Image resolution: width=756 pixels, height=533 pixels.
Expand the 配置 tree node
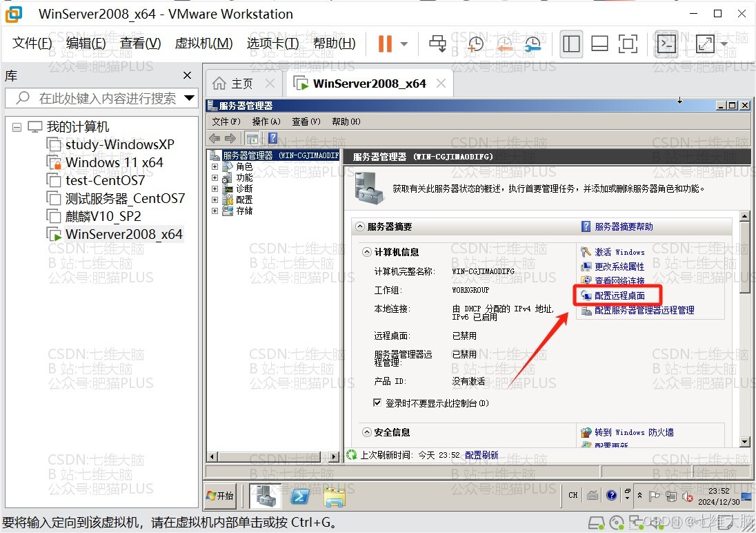(x=215, y=200)
